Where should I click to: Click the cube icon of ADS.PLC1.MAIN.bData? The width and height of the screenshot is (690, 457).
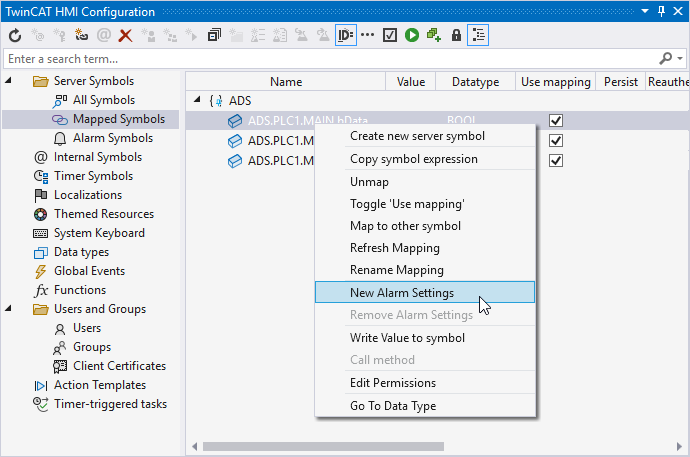tap(235, 121)
